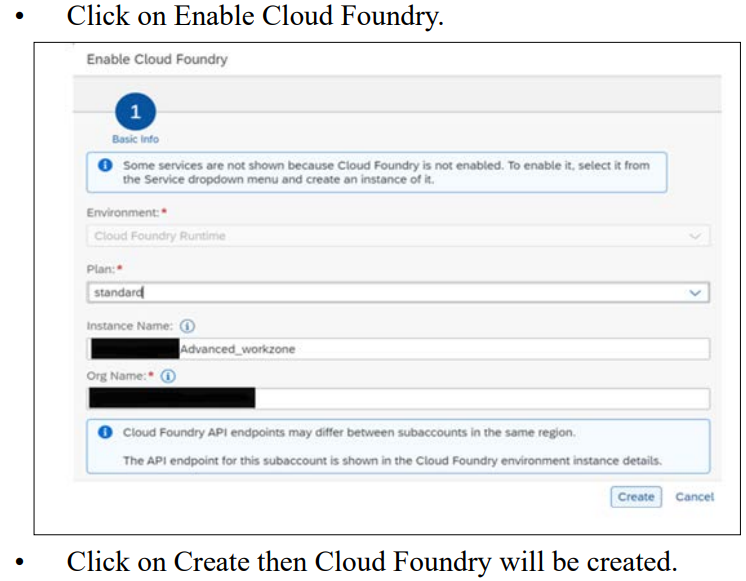Image resolution: width=746 pixels, height=581 pixels.
Task: Click 'The API endpoint for this subaccount' text
Action: coord(393,461)
